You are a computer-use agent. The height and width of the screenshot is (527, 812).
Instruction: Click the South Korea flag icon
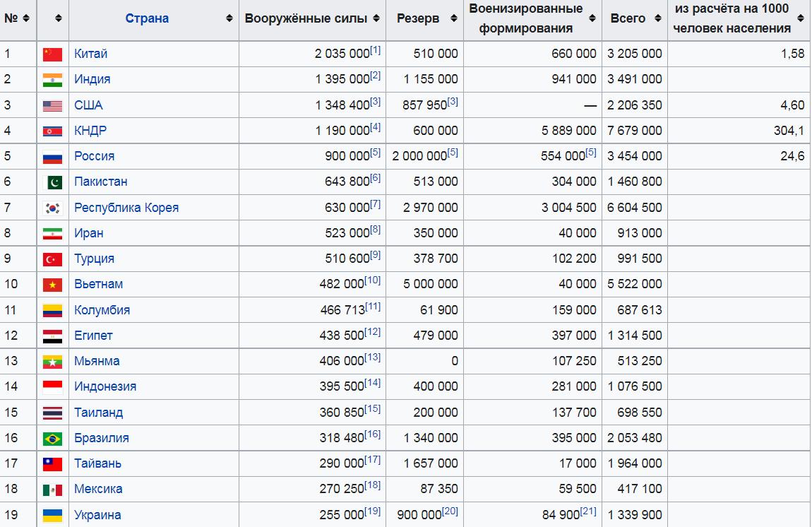(52, 208)
